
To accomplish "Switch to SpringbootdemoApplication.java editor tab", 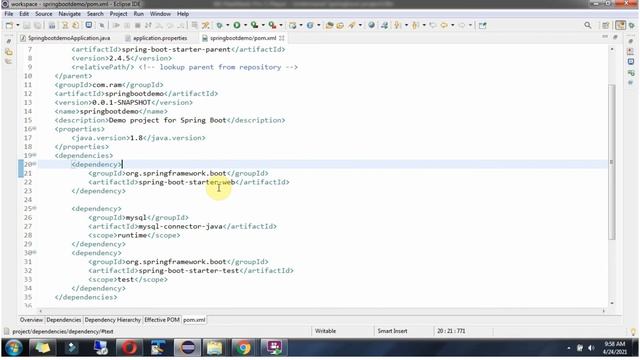I will 65,38.
